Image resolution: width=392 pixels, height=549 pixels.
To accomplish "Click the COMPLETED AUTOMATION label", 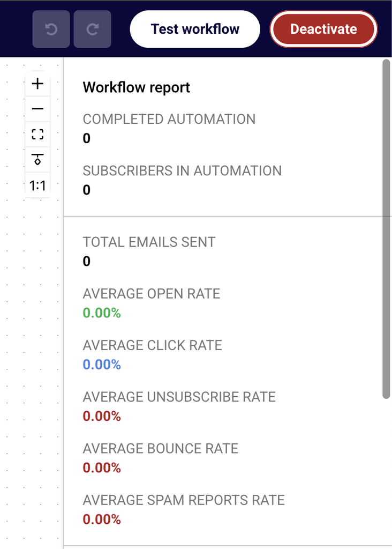I will [x=169, y=119].
